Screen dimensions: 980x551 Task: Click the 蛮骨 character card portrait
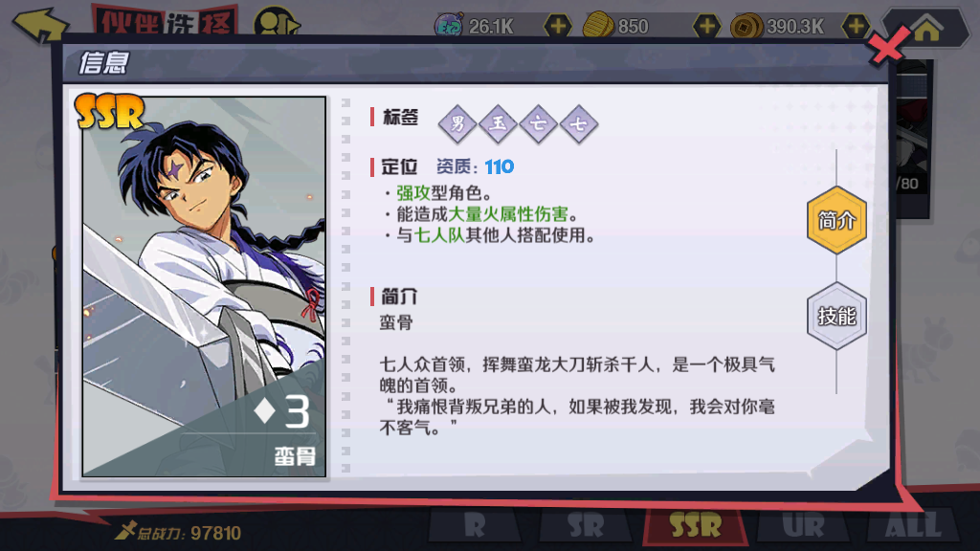[x=205, y=287]
